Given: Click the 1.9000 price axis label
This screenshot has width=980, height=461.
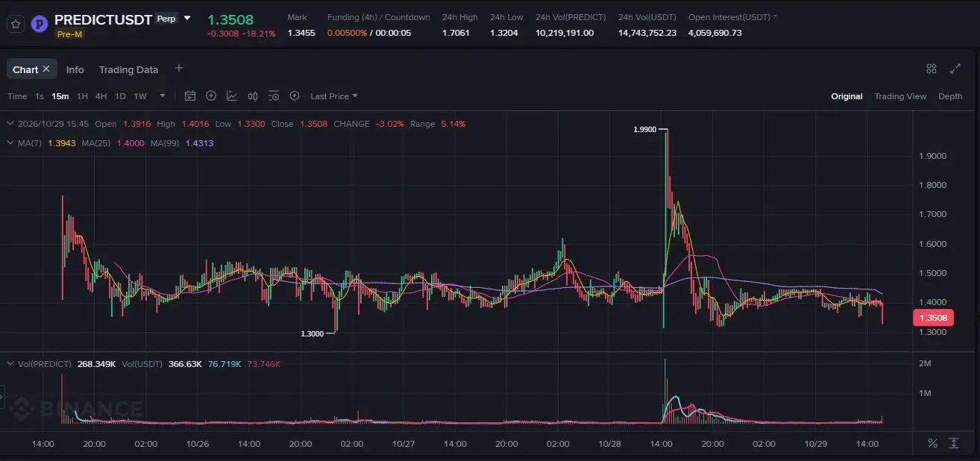Looking at the screenshot, I should click(x=932, y=156).
